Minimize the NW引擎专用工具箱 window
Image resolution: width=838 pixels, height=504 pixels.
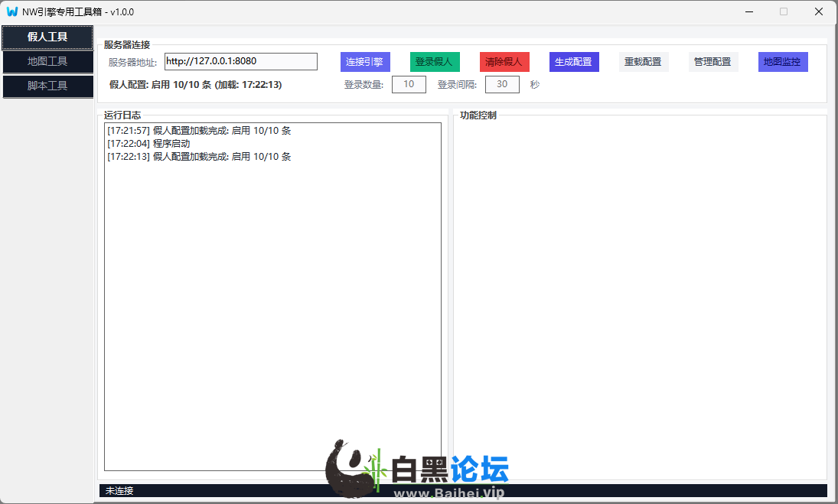tap(748, 11)
